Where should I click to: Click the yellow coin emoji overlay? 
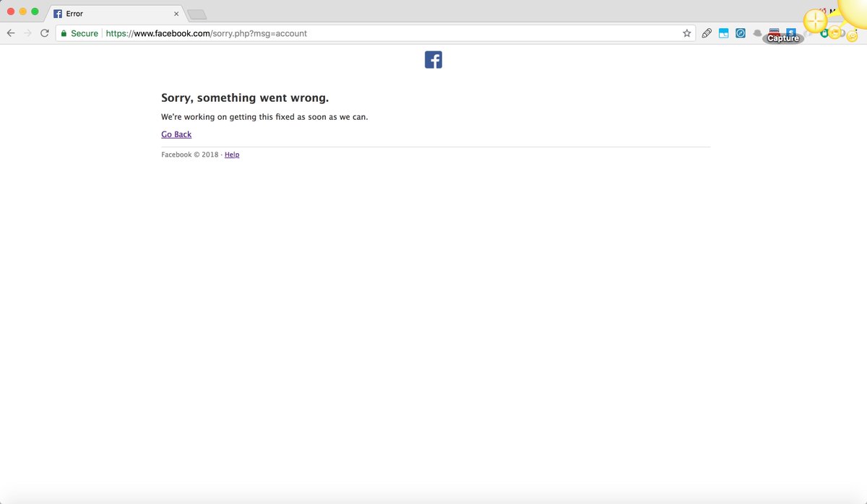pos(815,19)
